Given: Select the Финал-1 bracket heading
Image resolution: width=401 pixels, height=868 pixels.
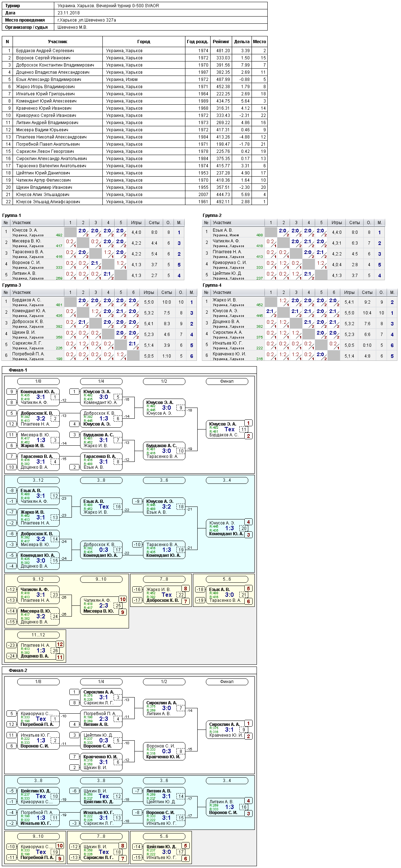Looking at the screenshot, I should pyautogui.click(x=18, y=370).
